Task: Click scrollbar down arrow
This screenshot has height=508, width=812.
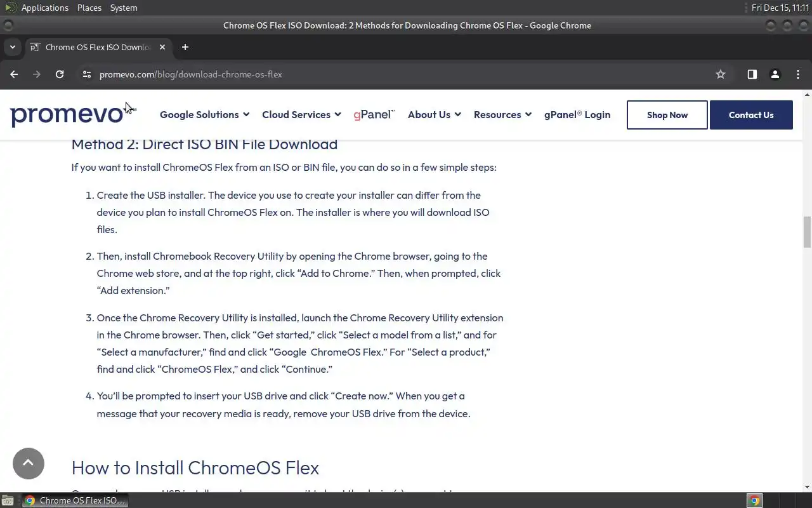Action: pos(807,487)
